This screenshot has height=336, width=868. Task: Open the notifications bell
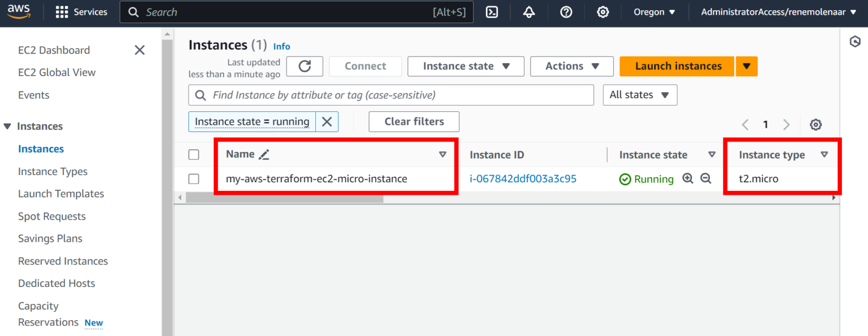point(528,11)
